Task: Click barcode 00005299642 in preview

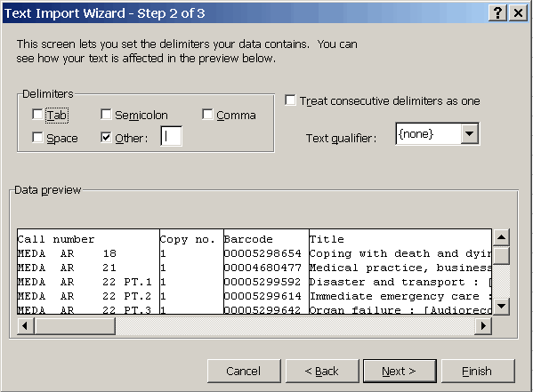Action: 262,310
